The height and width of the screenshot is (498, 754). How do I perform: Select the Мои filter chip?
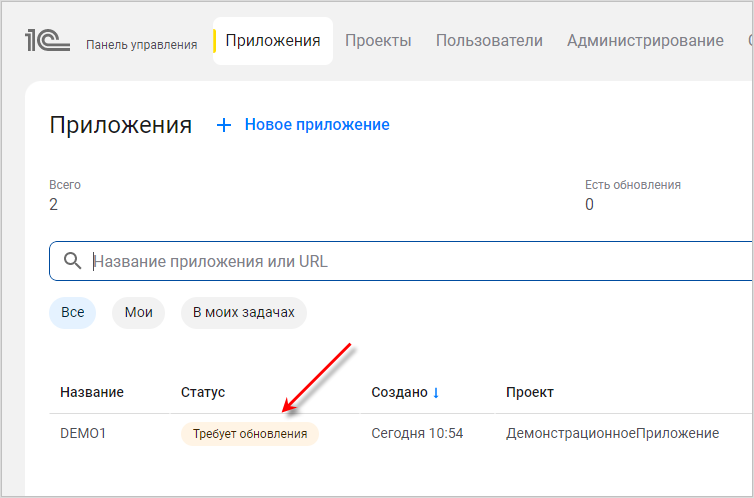point(138,312)
